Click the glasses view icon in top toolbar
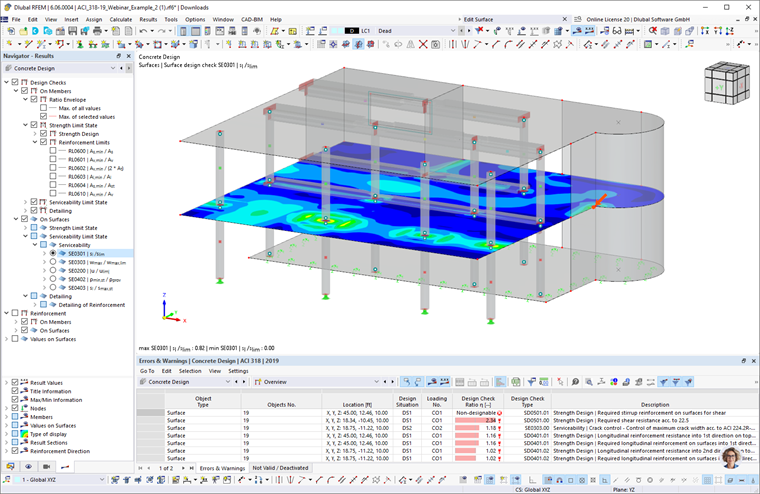 click(617, 31)
